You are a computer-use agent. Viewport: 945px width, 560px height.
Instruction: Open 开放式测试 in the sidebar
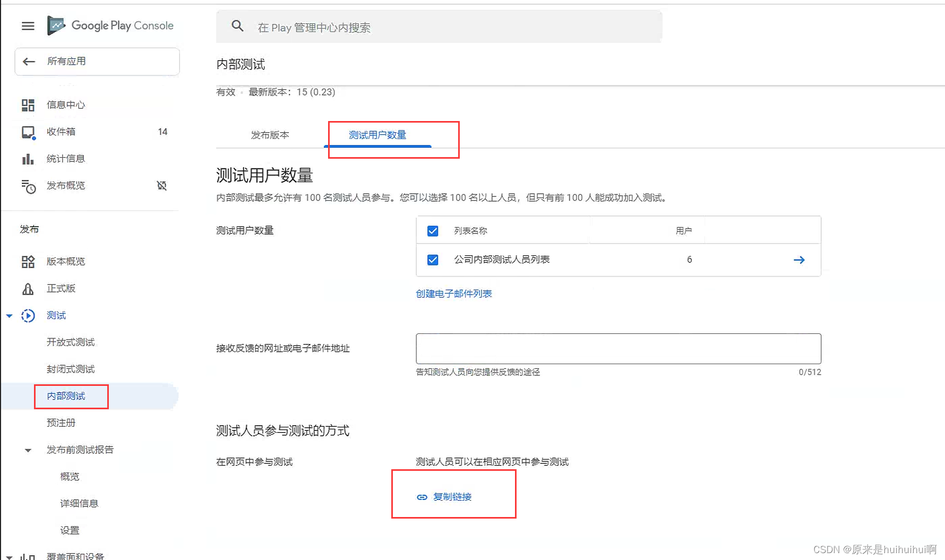[x=71, y=342]
